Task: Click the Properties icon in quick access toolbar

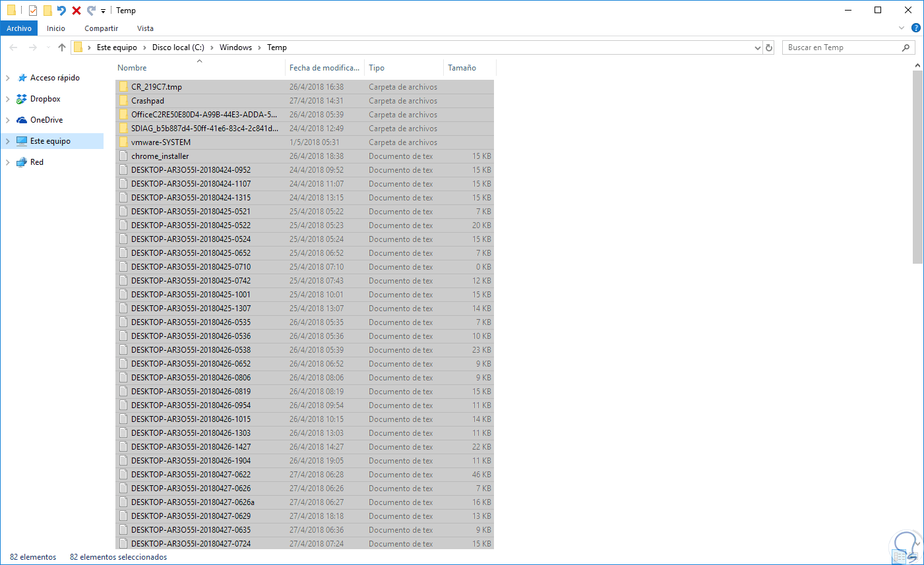Action: pos(33,11)
